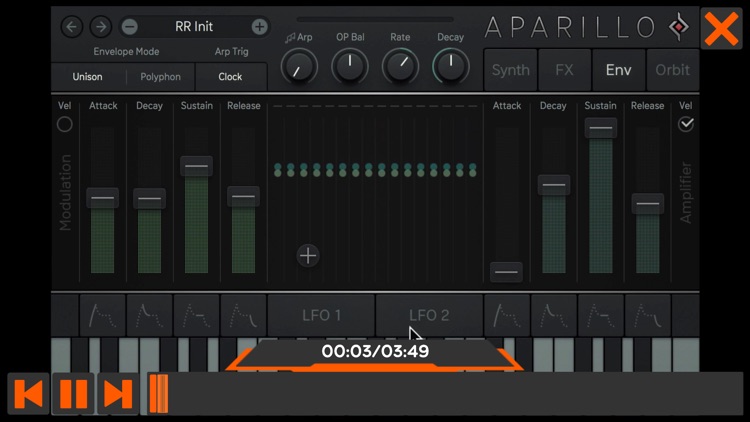This screenshot has width=750, height=422.
Task: Skip to previous video with orange button
Action: click(x=29, y=394)
